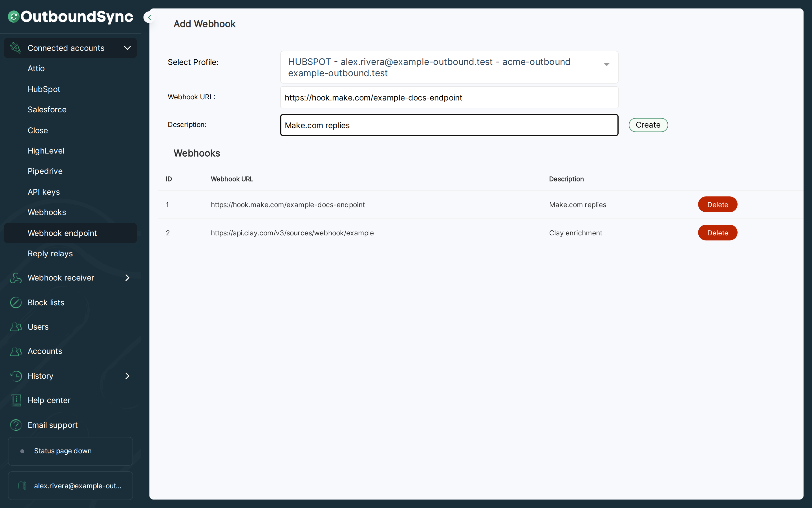Open HighLevel connected account

(46, 151)
